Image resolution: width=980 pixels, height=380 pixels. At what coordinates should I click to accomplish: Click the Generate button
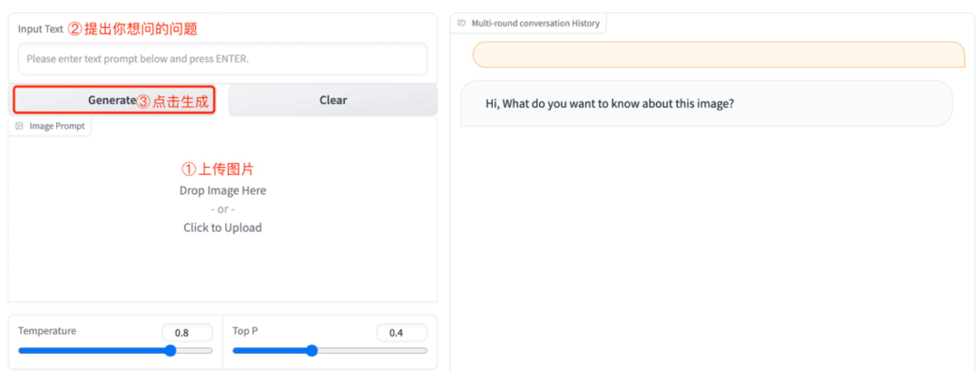point(115,100)
